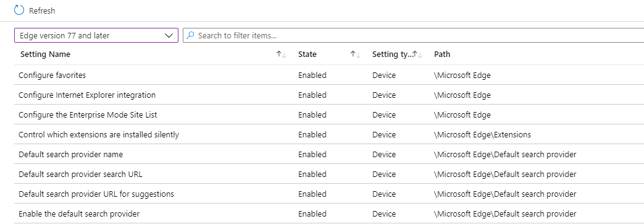Click the State column header
The image size is (644, 224).
click(307, 54)
